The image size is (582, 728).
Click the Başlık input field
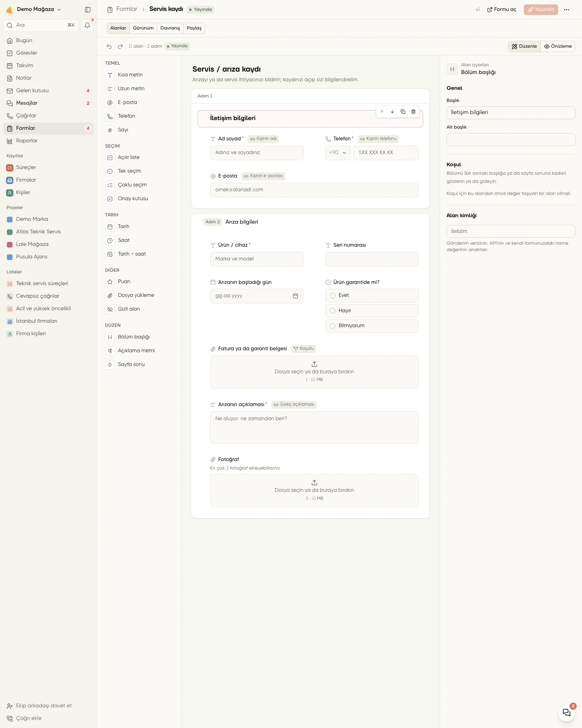click(x=511, y=113)
